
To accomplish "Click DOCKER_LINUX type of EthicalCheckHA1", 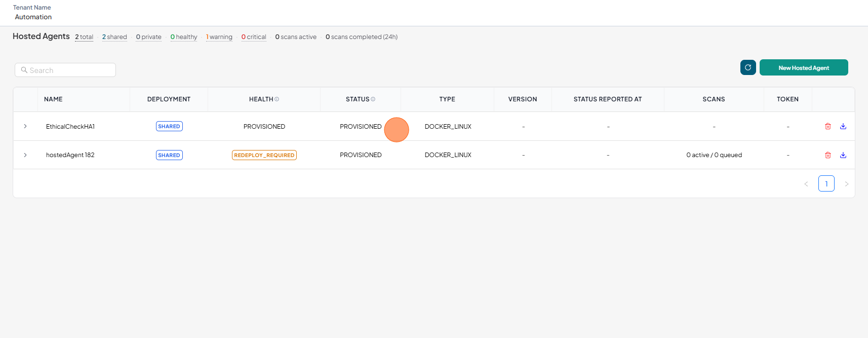I will [x=448, y=127].
